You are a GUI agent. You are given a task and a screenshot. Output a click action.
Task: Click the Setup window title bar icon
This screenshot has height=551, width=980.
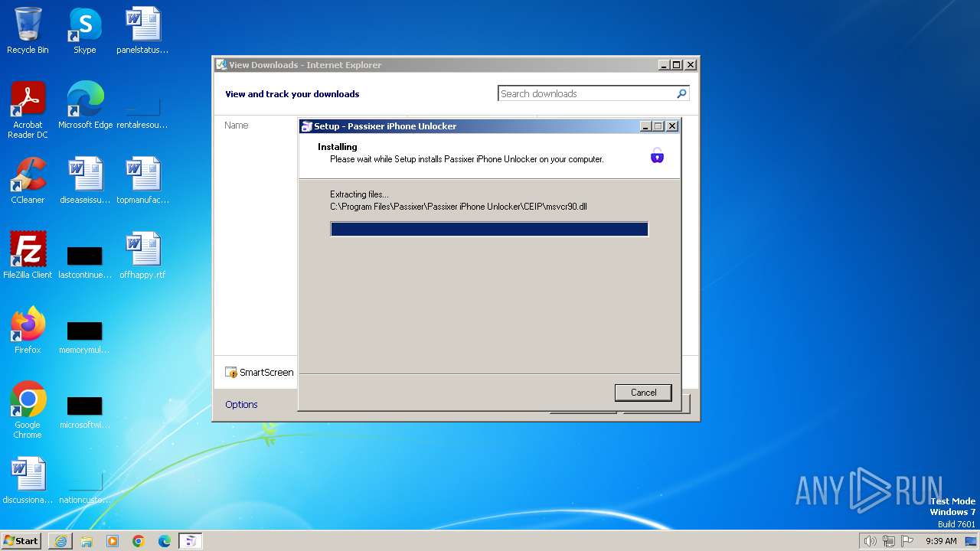tap(306, 126)
